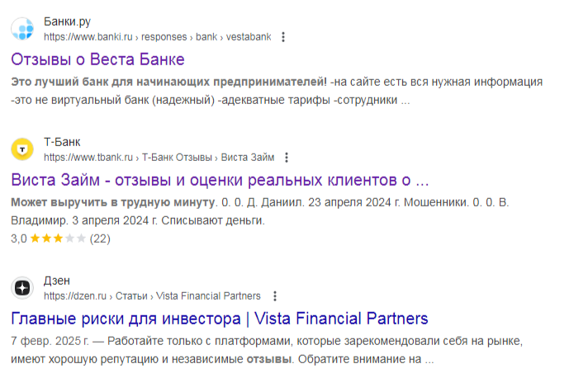Click snippet line starting "-это не виртуальный банк"

[x=211, y=100]
